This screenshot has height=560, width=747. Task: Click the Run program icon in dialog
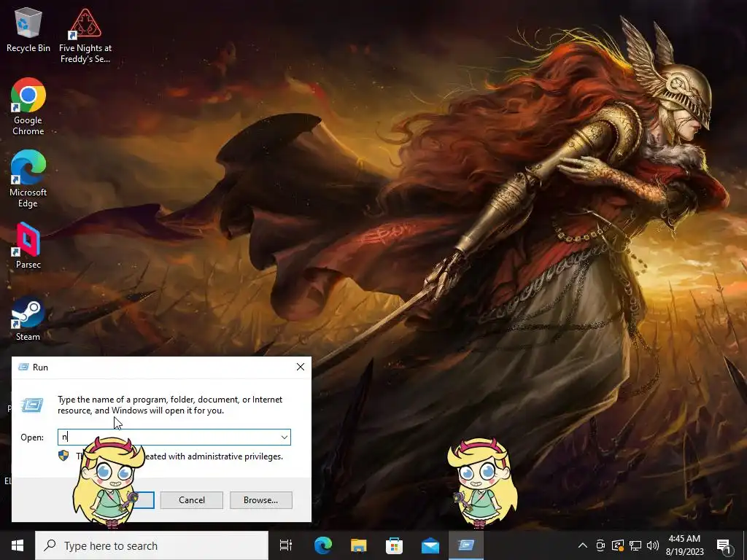(x=32, y=405)
